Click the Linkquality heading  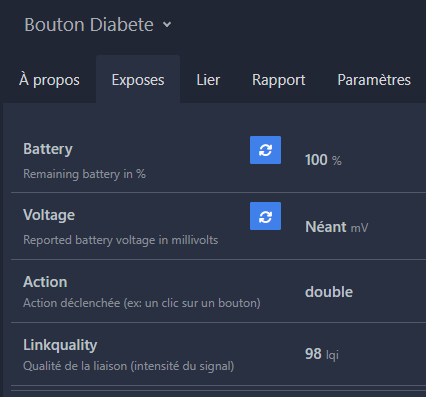coord(60,345)
